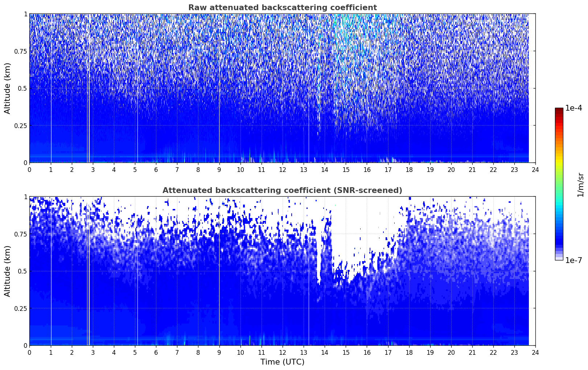Screen dimensions: 588x370
Task: Click time tick "1" under the SNR-screened plot
Action: coord(51,352)
